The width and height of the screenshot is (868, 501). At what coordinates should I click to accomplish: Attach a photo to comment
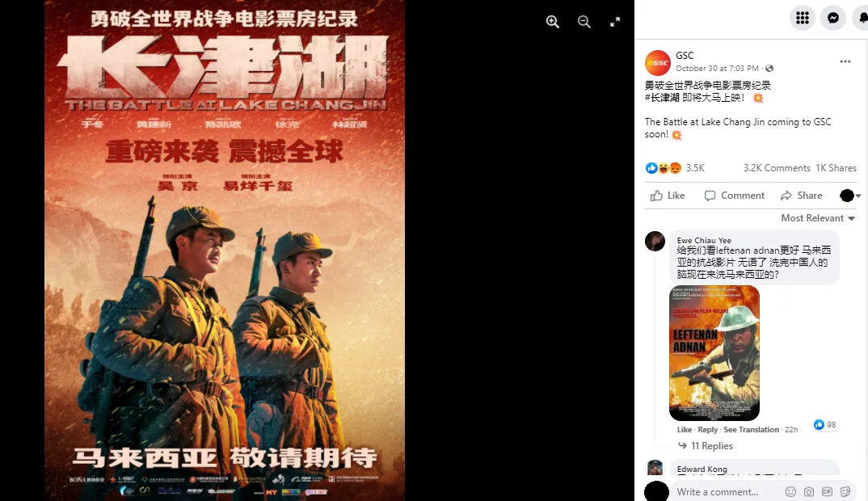point(809,491)
